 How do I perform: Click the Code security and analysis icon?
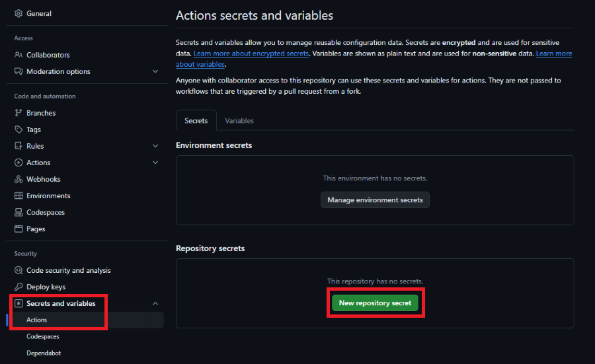(19, 270)
